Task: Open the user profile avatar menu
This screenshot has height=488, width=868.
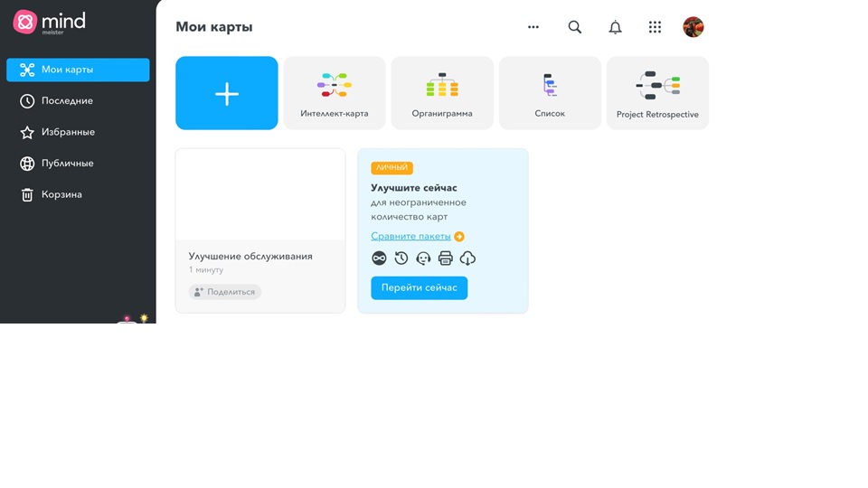Action: point(693,27)
